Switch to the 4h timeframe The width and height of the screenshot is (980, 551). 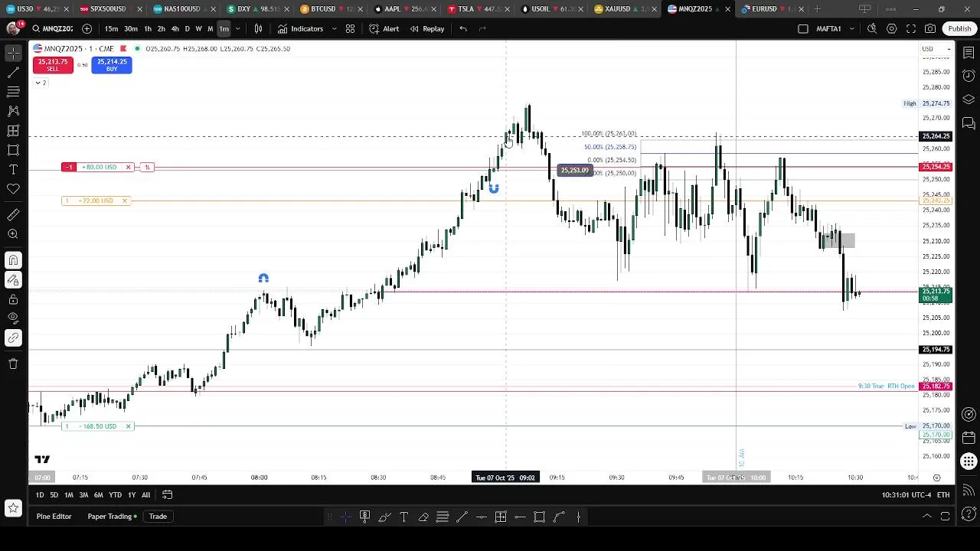click(x=175, y=28)
